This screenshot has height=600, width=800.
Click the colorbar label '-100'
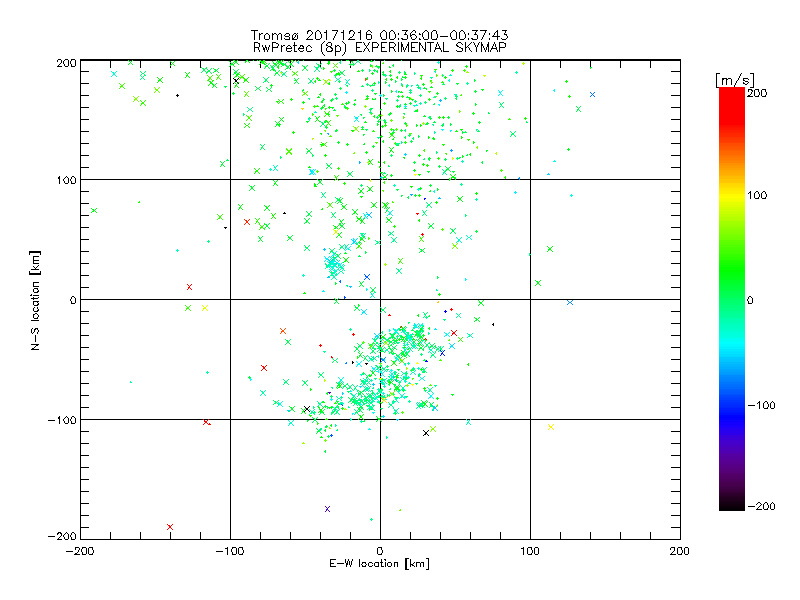click(x=761, y=405)
